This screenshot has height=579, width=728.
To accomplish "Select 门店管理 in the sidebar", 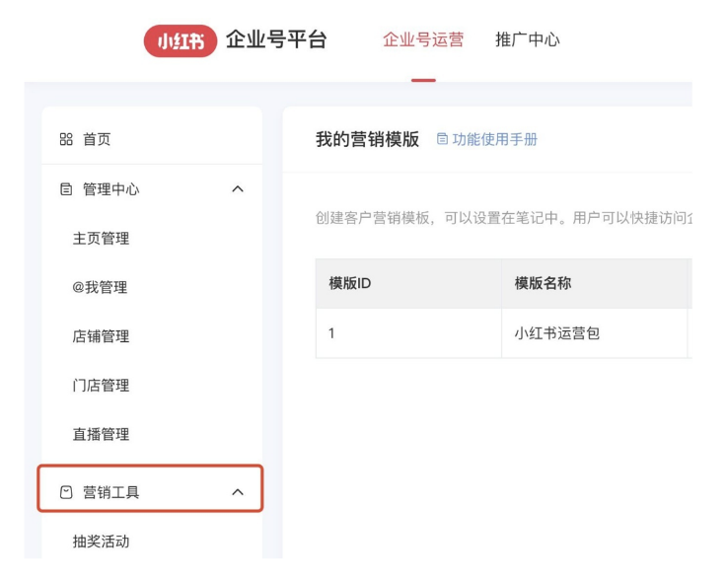I will pyautogui.click(x=101, y=386).
